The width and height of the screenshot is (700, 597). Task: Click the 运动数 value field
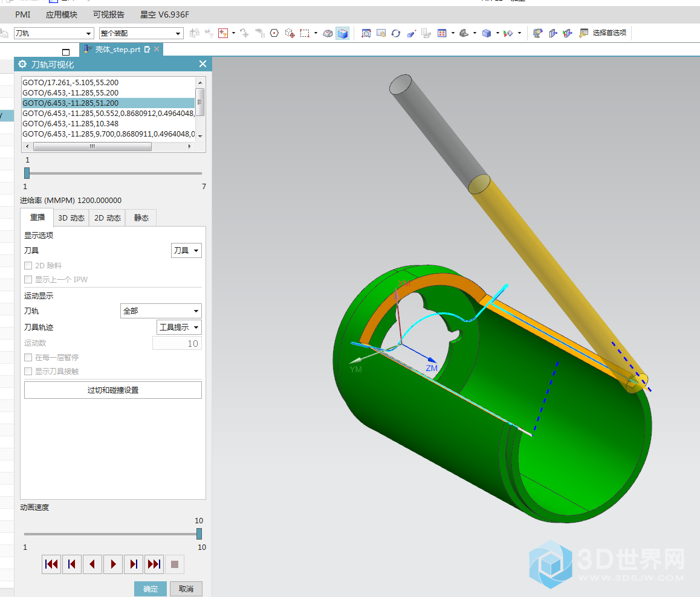[177, 343]
